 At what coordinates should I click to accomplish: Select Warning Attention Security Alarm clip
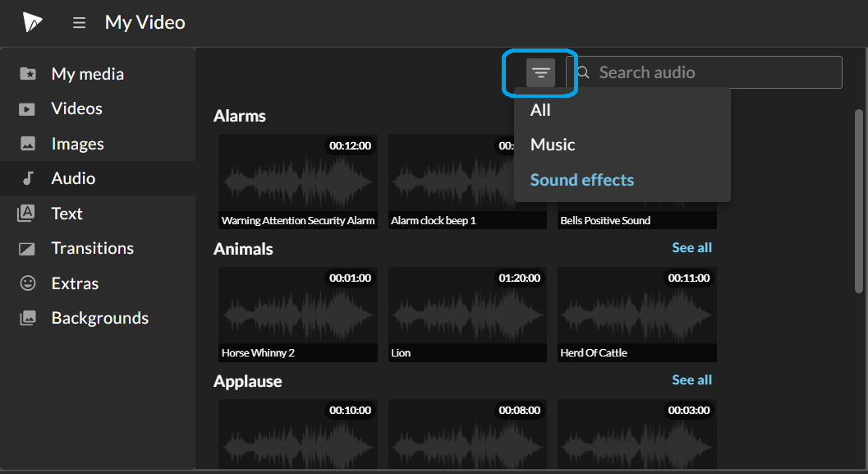tap(298, 181)
